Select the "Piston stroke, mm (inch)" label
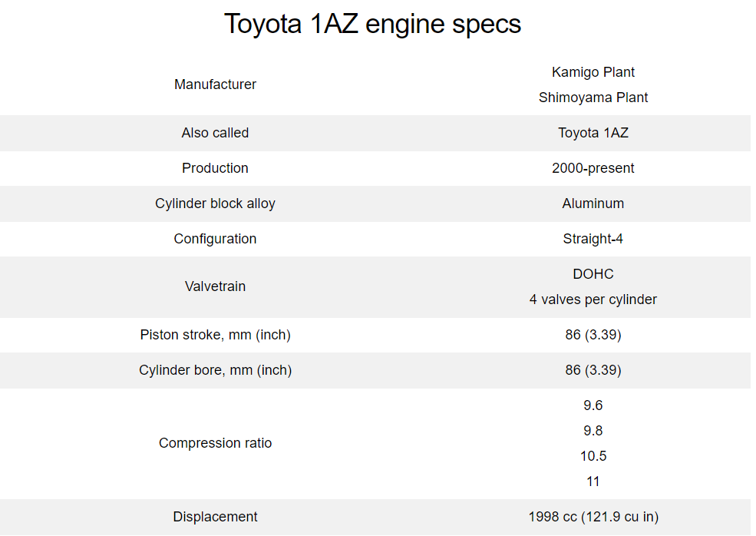This screenshot has width=756, height=536. [215, 335]
